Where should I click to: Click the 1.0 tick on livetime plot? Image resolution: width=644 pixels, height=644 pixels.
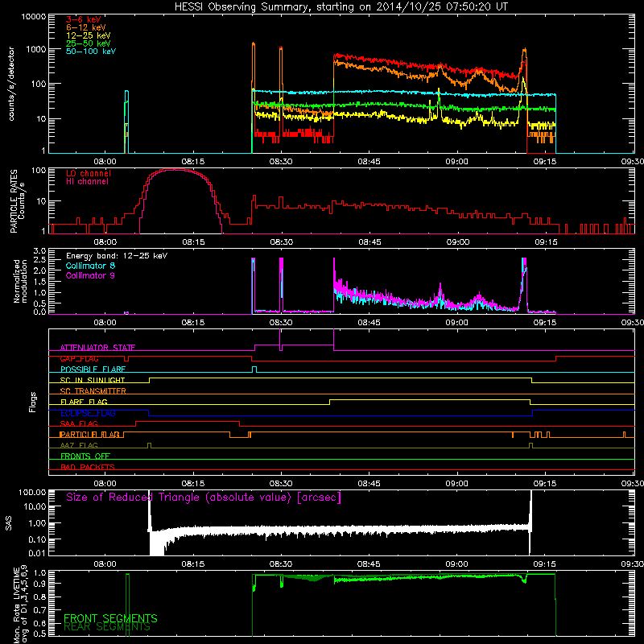click(x=41, y=573)
